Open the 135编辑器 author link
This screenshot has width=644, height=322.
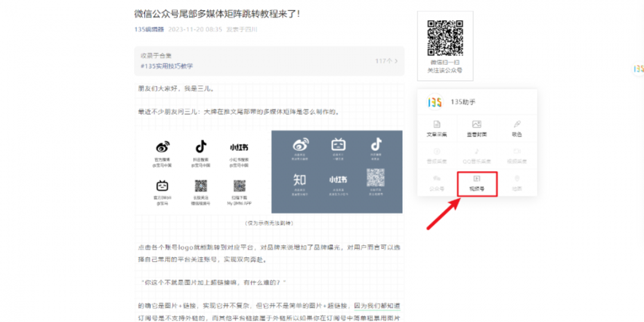pyautogui.click(x=149, y=30)
